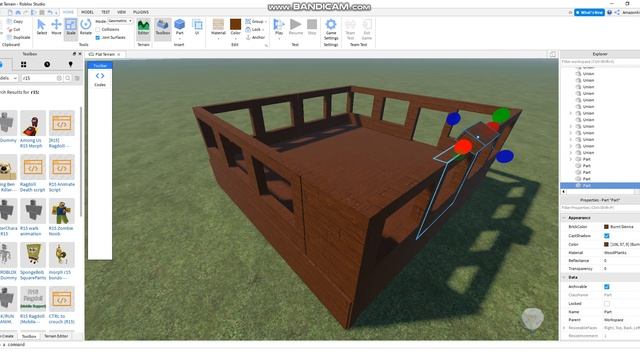Select the Among Us R15 Morph model
Image resolution: width=640 pixels, height=360 pixels.
coord(33,129)
